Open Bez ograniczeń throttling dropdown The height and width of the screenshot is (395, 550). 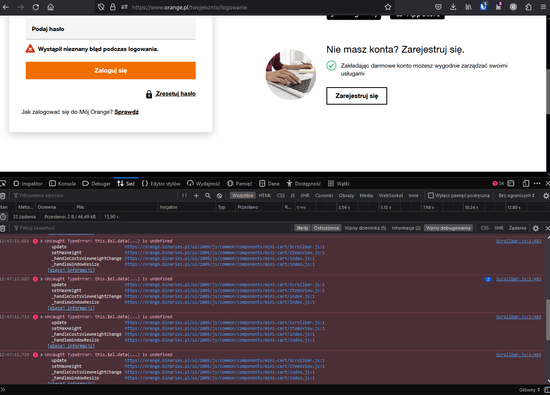pyautogui.click(x=516, y=195)
